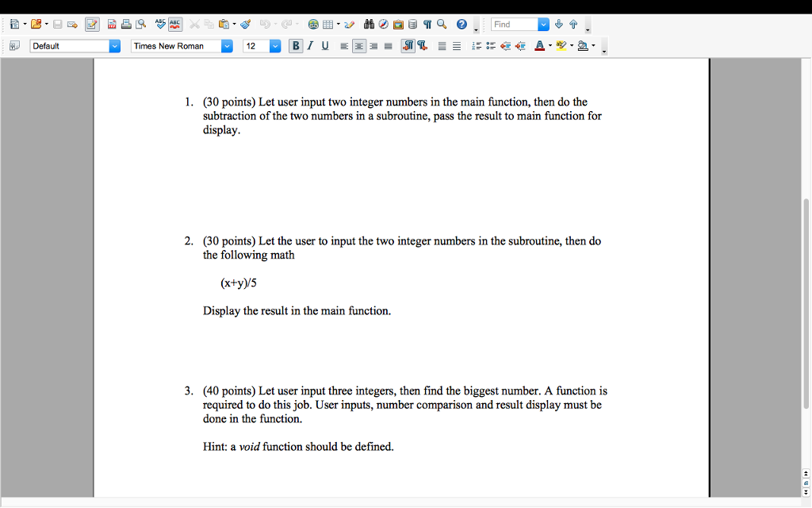Image resolution: width=812 pixels, height=508 pixels.
Task: Click the Document as E-mail icon
Action: pos(72,25)
